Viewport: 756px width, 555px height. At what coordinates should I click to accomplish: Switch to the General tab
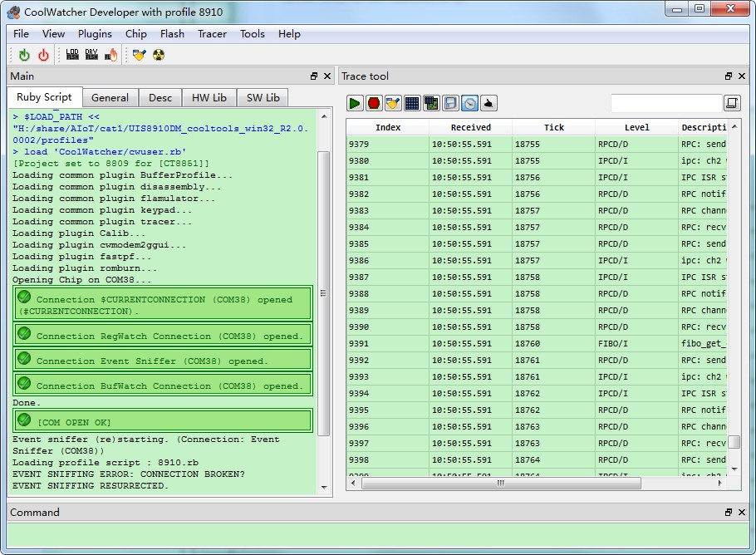pos(110,98)
